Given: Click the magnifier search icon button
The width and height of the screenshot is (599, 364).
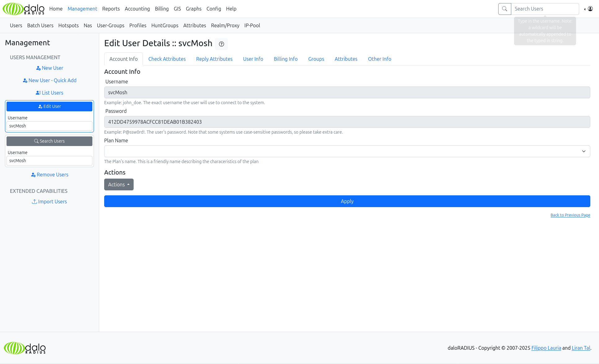Looking at the screenshot, I should coord(504,9).
